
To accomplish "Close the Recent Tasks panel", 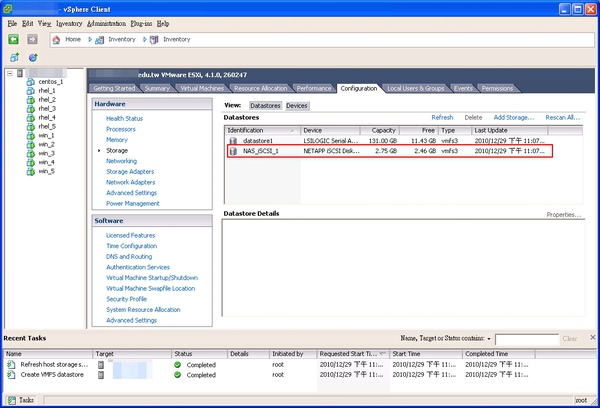I will click(593, 338).
